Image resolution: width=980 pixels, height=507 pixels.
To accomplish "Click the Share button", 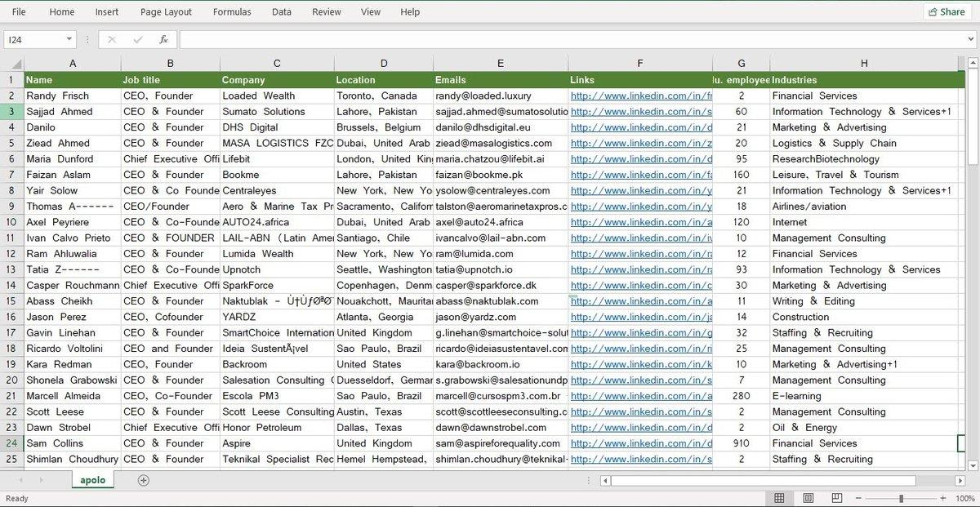I will coord(946,11).
